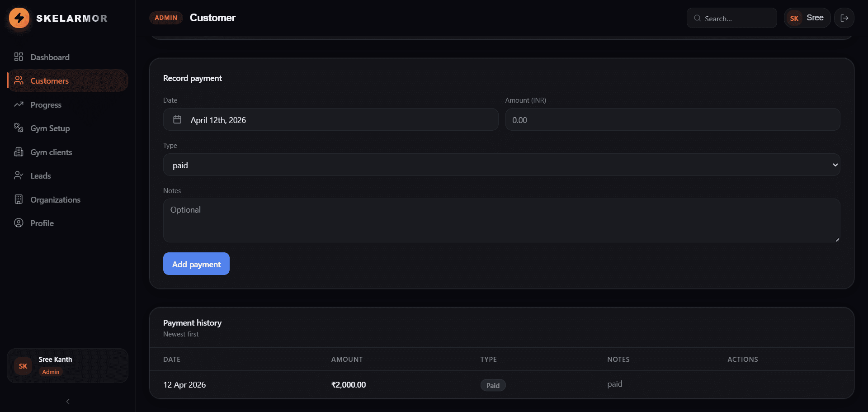The image size is (868, 412).
Task: Click the Customers people icon
Action: click(x=19, y=81)
